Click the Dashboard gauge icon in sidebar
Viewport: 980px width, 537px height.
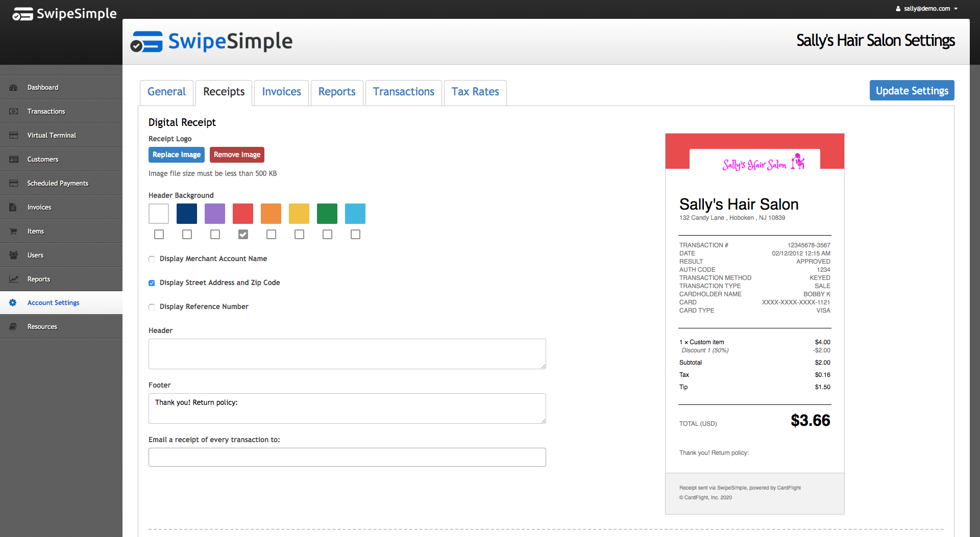click(x=14, y=88)
